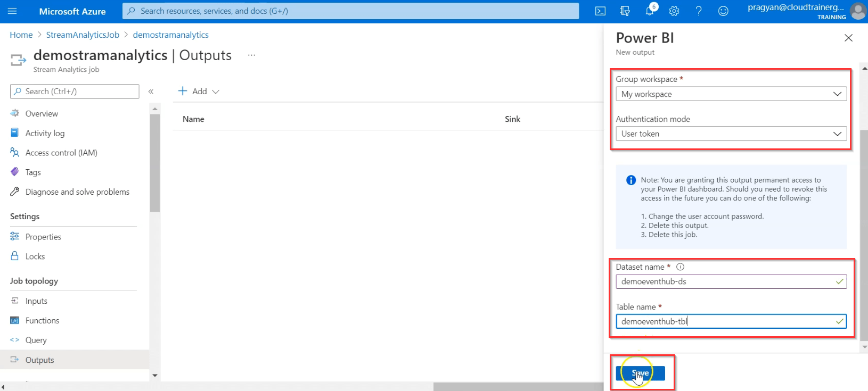The image size is (868, 391).
Task: Go to StreamAnalyticsJob breadcrumb link
Action: point(83,35)
